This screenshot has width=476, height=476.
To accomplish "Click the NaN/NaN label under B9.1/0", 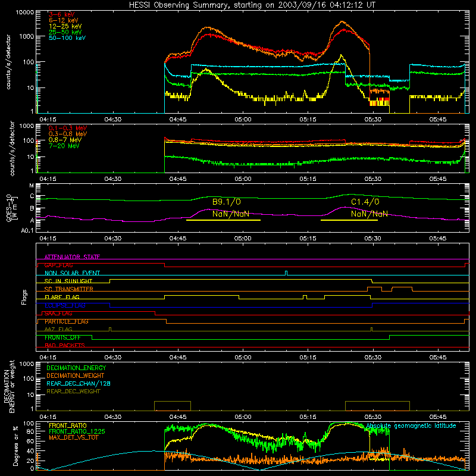I will point(231,214).
